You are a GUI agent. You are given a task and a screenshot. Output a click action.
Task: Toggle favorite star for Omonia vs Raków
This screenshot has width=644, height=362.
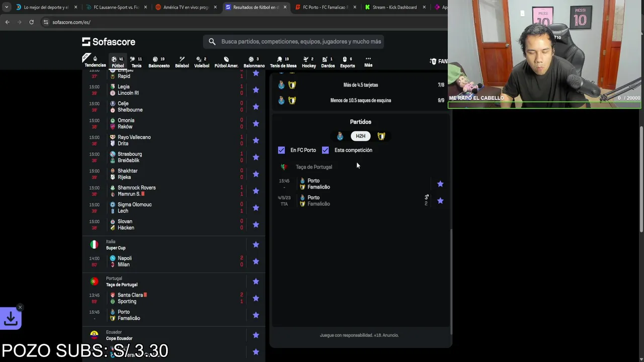click(x=256, y=124)
